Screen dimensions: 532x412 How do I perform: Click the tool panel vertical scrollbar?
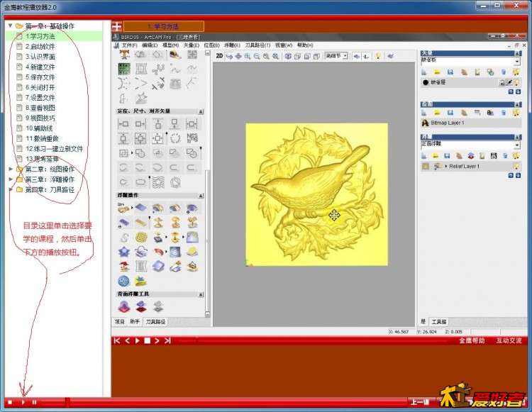tap(207, 183)
